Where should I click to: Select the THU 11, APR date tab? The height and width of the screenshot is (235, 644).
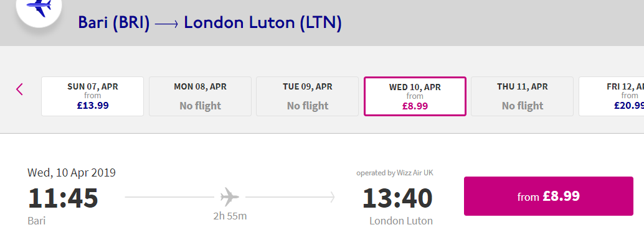point(522,96)
